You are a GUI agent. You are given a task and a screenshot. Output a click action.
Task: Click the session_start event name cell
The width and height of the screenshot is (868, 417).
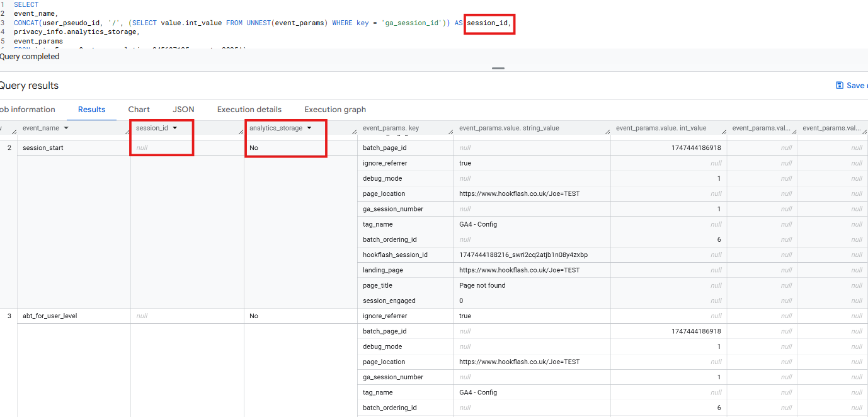coord(43,148)
